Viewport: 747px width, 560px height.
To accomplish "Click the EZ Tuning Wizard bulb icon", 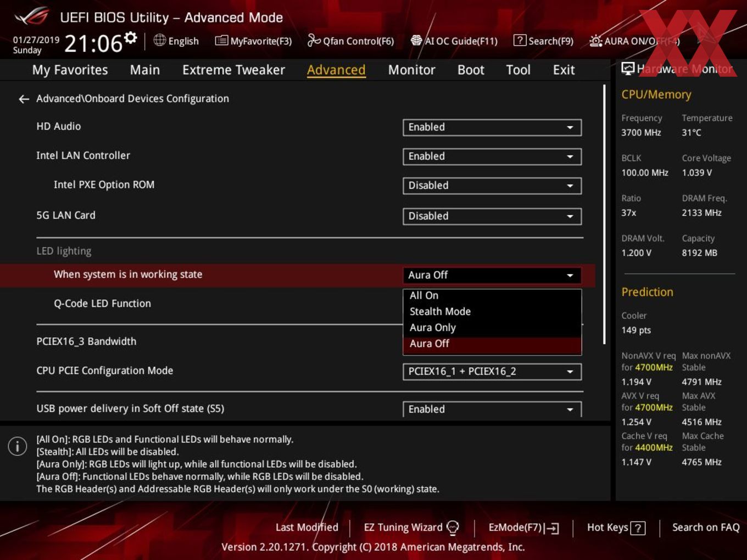I will coord(453,528).
